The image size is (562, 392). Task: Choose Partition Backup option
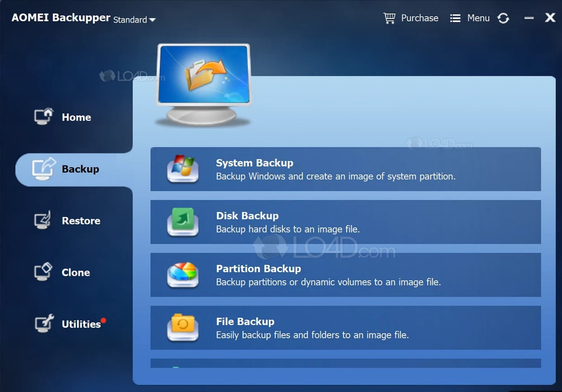tap(346, 275)
